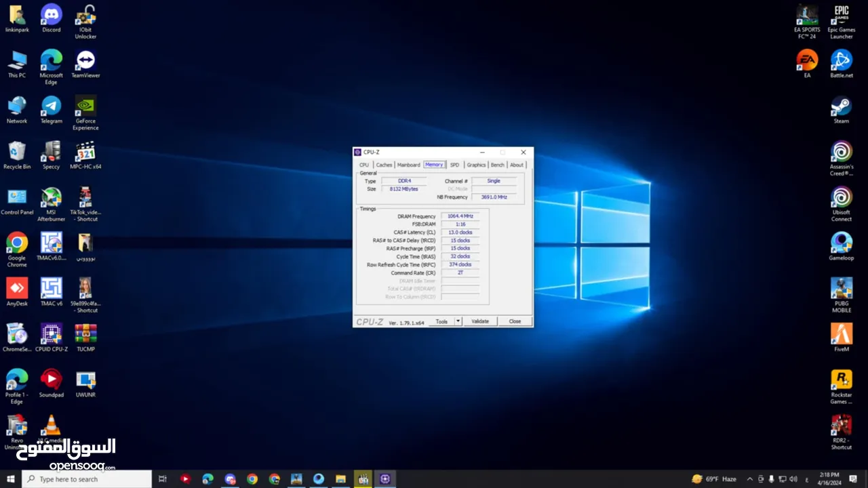Open the volume control in system tray
Screen dimensions: 868x488
(794, 479)
